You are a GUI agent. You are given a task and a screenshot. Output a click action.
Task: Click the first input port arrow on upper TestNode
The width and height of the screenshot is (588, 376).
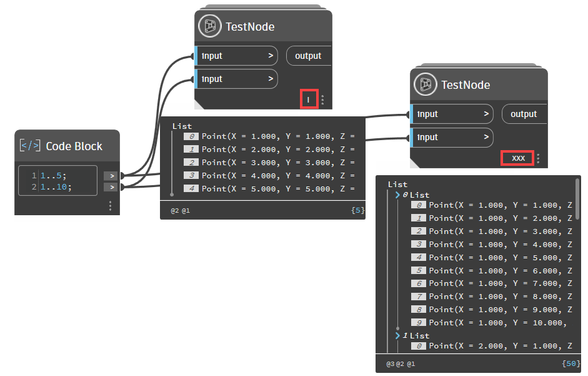pos(271,56)
